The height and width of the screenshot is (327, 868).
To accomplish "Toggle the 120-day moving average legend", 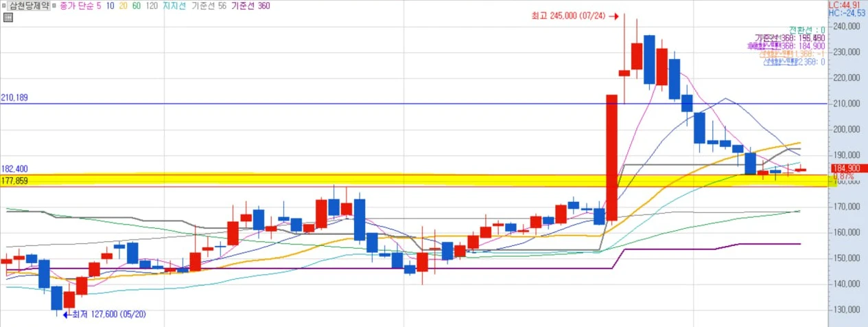I will tap(152, 5).
